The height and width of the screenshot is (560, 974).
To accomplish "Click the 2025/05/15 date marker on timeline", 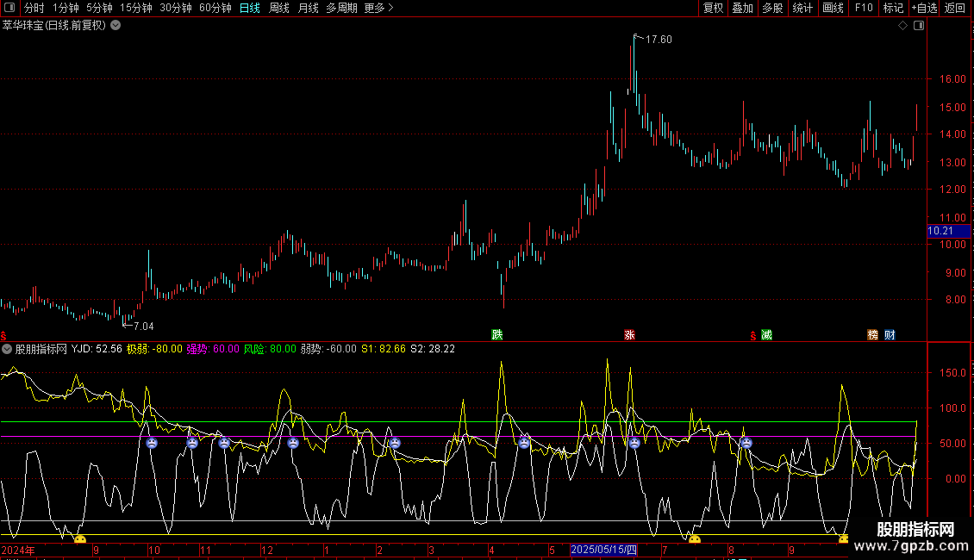I will point(604,550).
